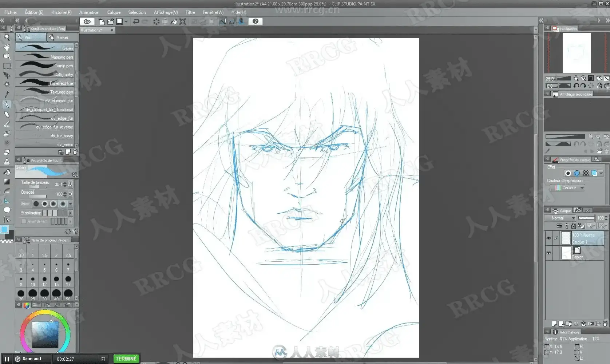Click the Navigation canvas thumbnail
Image resolution: width=610 pixels, height=364 pixels.
[x=577, y=53]
